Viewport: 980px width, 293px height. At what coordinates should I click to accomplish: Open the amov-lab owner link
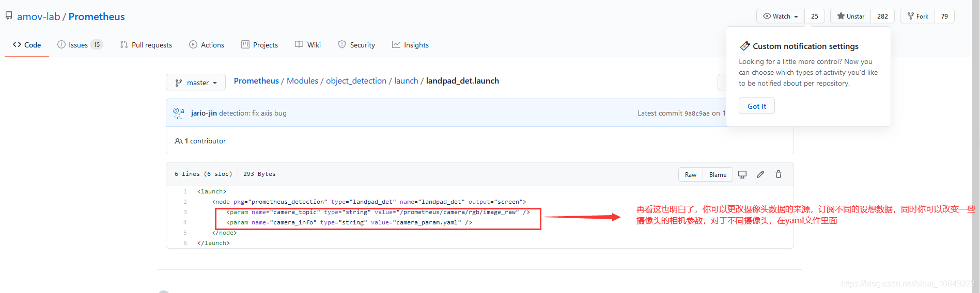point(39,17)
